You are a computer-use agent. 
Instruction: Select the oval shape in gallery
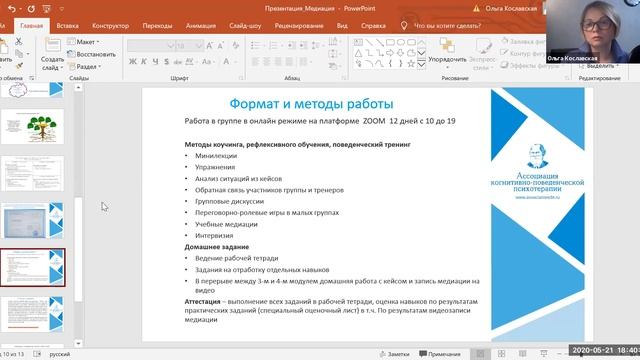tap(401, 42)
